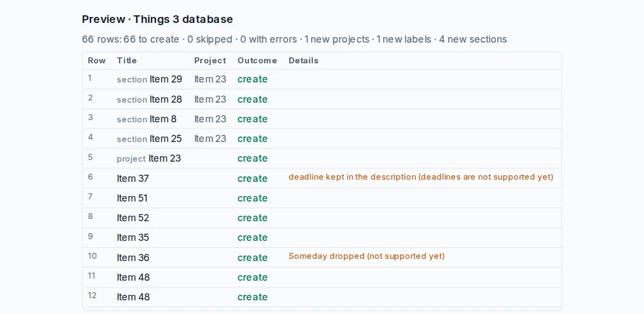Viewport: 644px width, 314px height.
Task: Click row number 11
Action: [92, 276]
